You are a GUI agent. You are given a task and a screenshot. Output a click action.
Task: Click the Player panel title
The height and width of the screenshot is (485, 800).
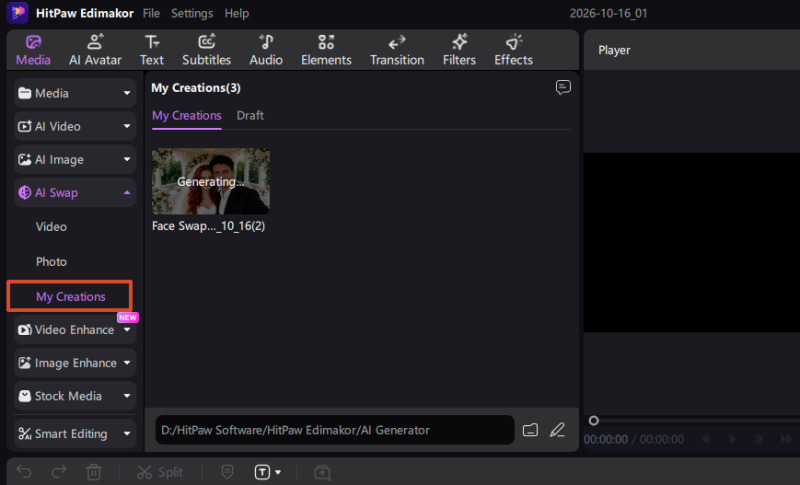click(614, 50)
